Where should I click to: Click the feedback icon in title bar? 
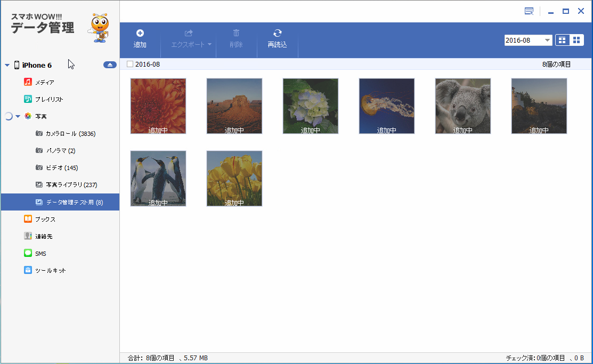[x=529, y=11]
